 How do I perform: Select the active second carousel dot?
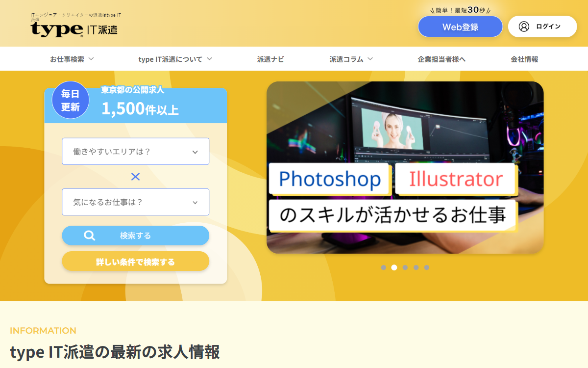click(394, 267)
